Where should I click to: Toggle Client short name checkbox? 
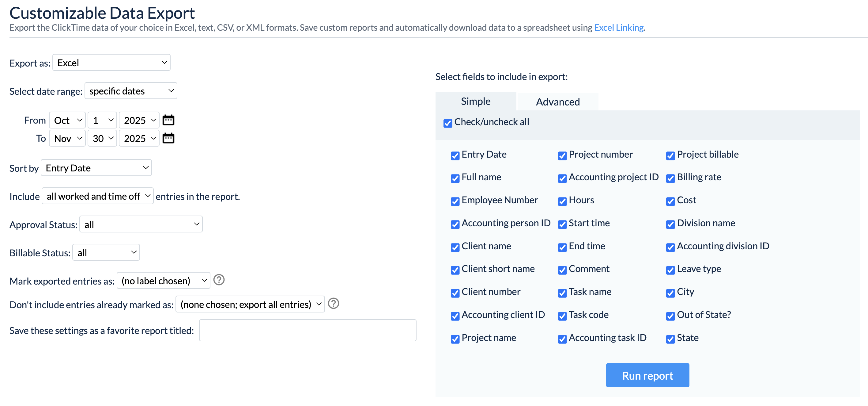(455, 270)
